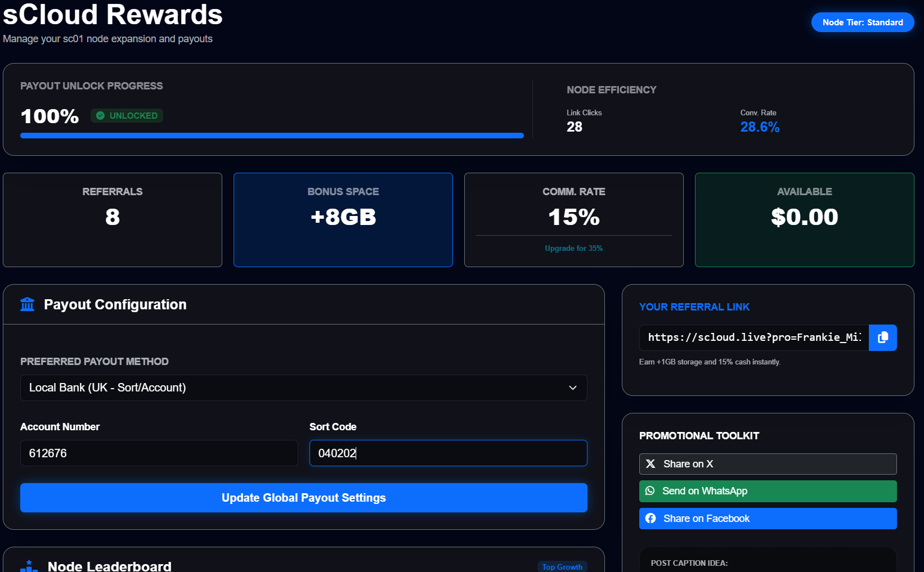
Task: Open the Preferred Payout Method dropdown
Action: click(x=303, y=388)
